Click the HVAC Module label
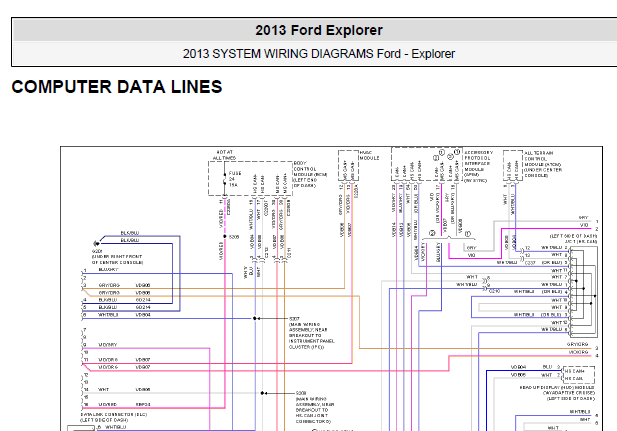Screen dimensions: 617x431 369,155
